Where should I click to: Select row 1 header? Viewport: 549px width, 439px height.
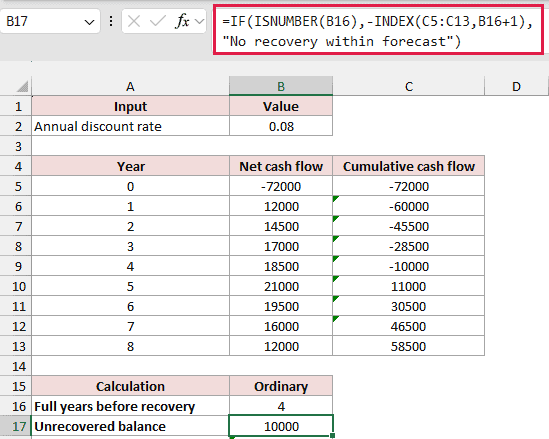(x=16, y=106)
